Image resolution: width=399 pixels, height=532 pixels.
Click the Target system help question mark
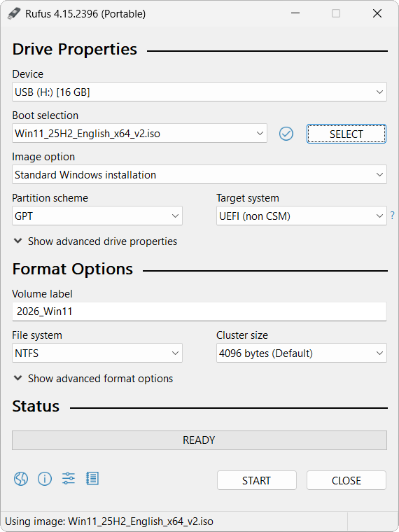point(393,215)
